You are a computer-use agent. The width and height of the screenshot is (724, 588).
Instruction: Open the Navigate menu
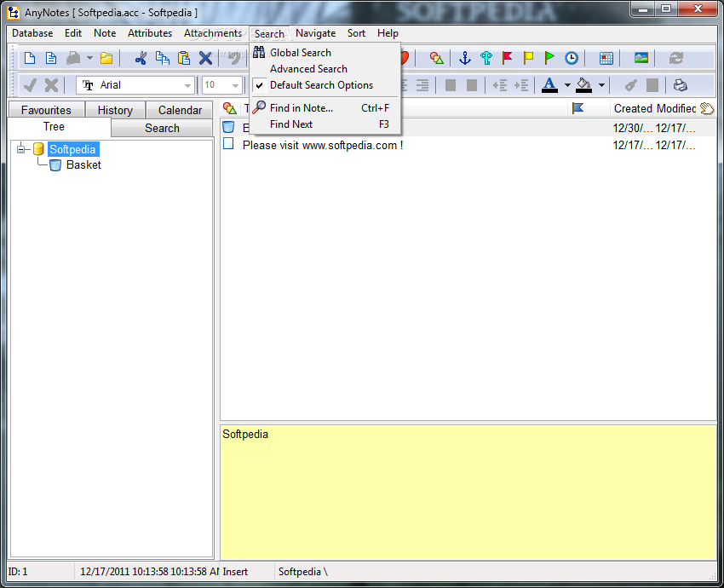[316, 33]
